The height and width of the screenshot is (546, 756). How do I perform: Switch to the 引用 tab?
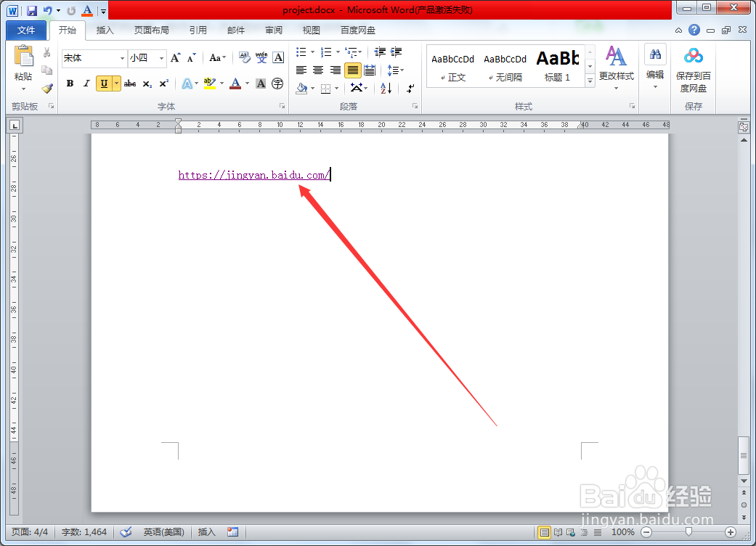(x=198, y=30)
